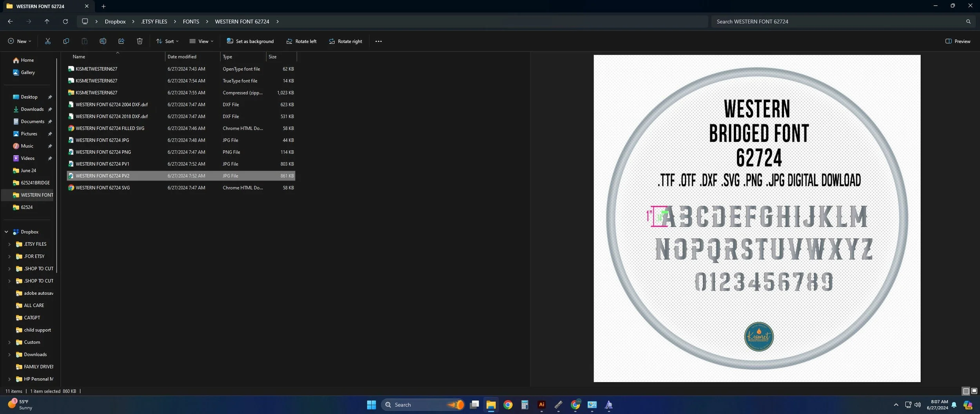The width and height of the screenshot is (980, 414).
Task: Navigate to FONTS in breadcrumb
Action: coord(191,22)
